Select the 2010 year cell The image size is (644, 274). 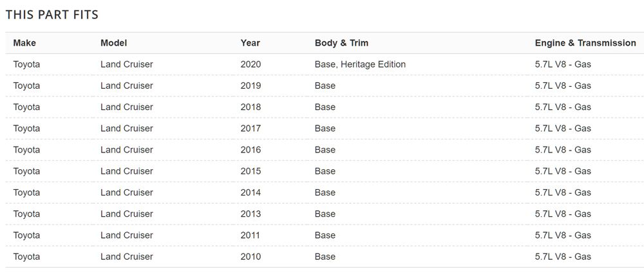click(251, 257)
